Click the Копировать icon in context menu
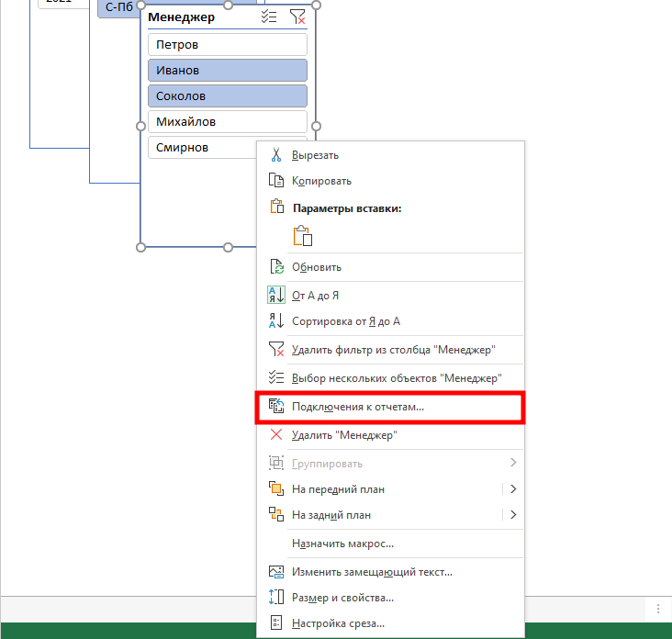 click(x=275, y=181)
